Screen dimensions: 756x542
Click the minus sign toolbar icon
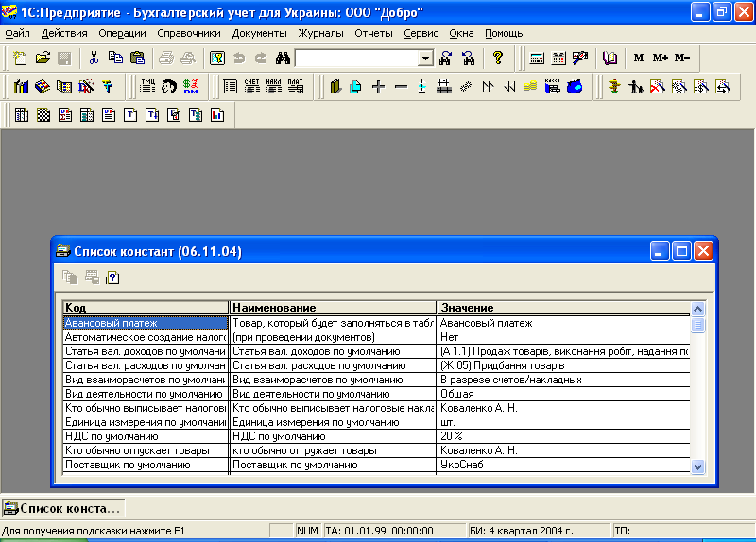[401, 87]
